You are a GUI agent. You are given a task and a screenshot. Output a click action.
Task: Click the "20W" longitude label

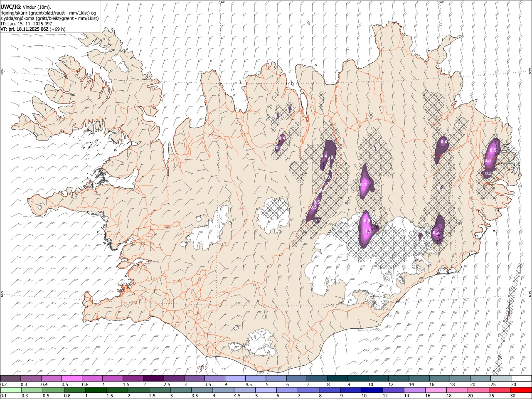click(221, 2)
